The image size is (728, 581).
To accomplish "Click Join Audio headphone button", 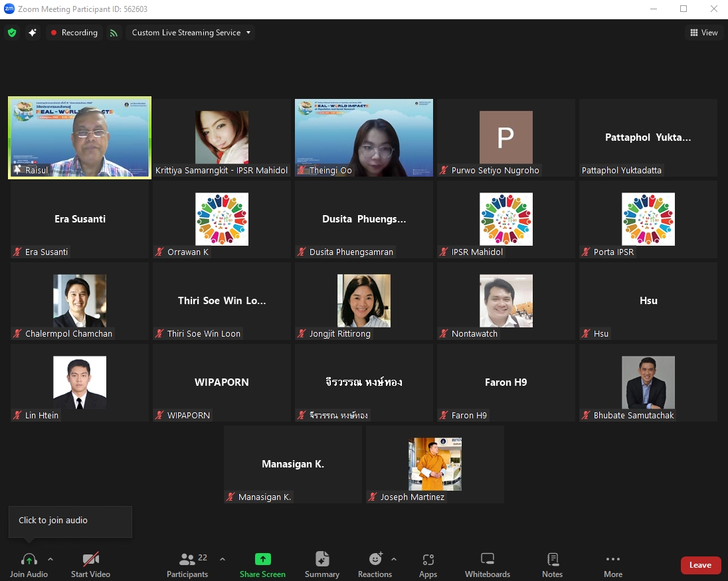I will (29, 564).
